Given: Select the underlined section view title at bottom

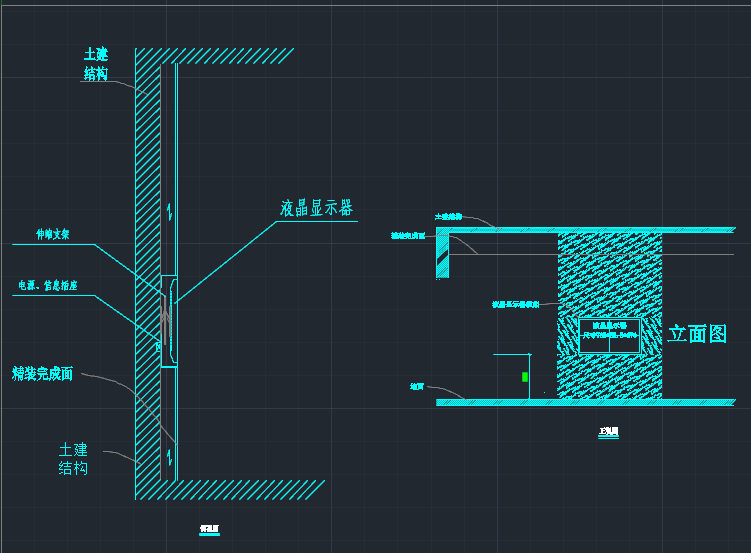Looking at the screenshot, I should 209,529.
